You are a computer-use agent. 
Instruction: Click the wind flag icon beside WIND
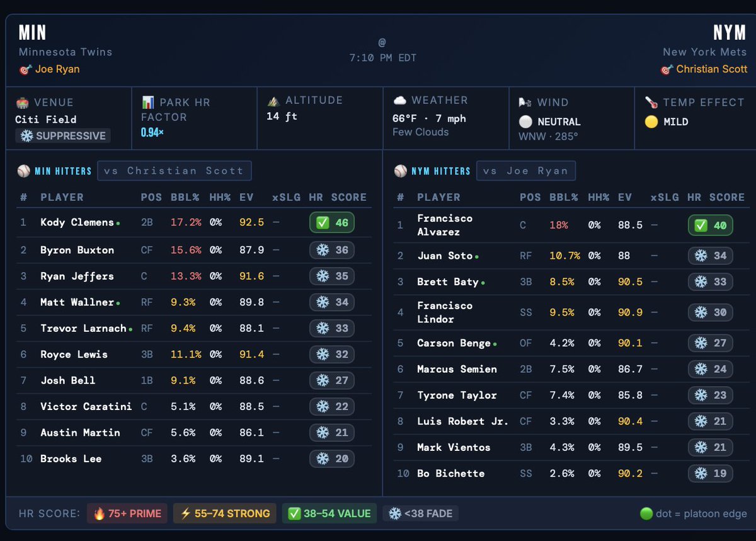(x=525, y=102)
